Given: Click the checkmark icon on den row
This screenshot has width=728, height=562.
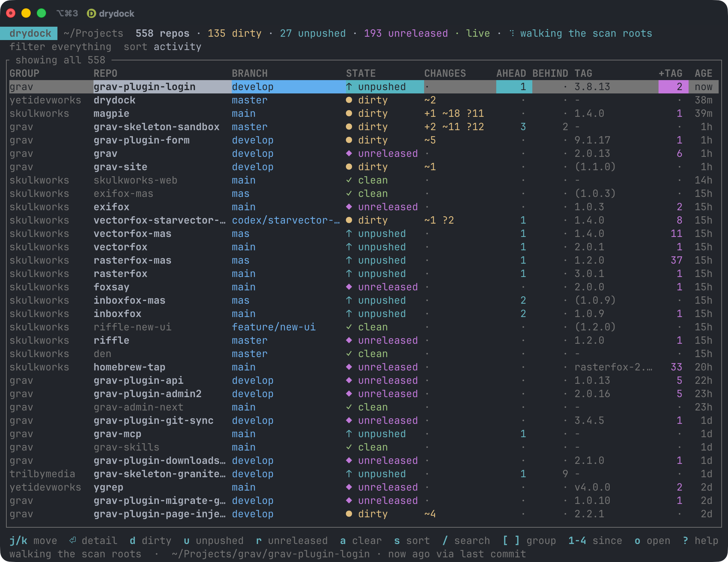Looking at the screenshot, I should point(349,354).
